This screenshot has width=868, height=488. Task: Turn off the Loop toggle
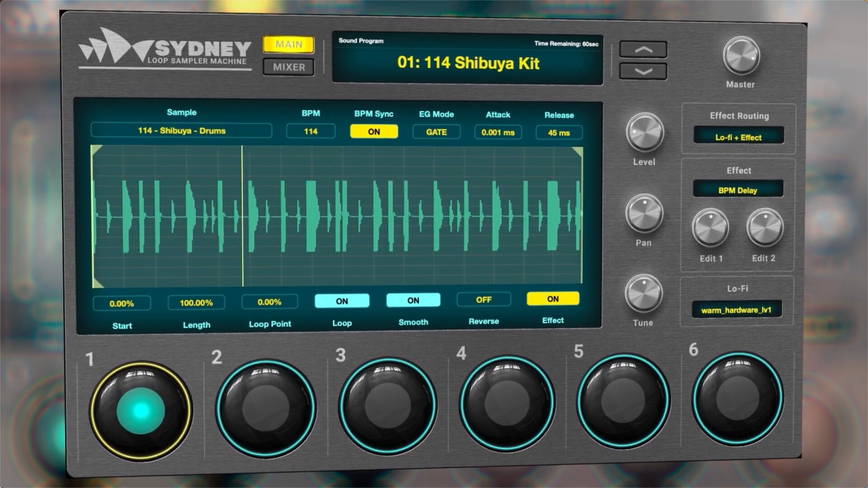click(x=342, y=301)
